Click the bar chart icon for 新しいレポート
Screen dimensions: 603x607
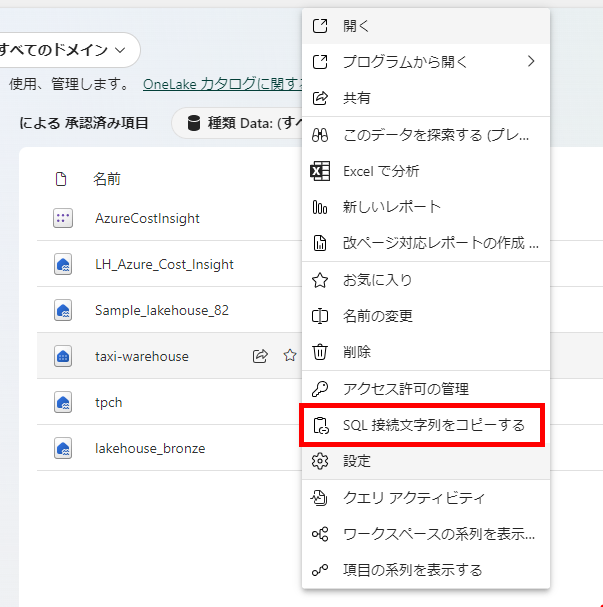[x=320, y=207]
